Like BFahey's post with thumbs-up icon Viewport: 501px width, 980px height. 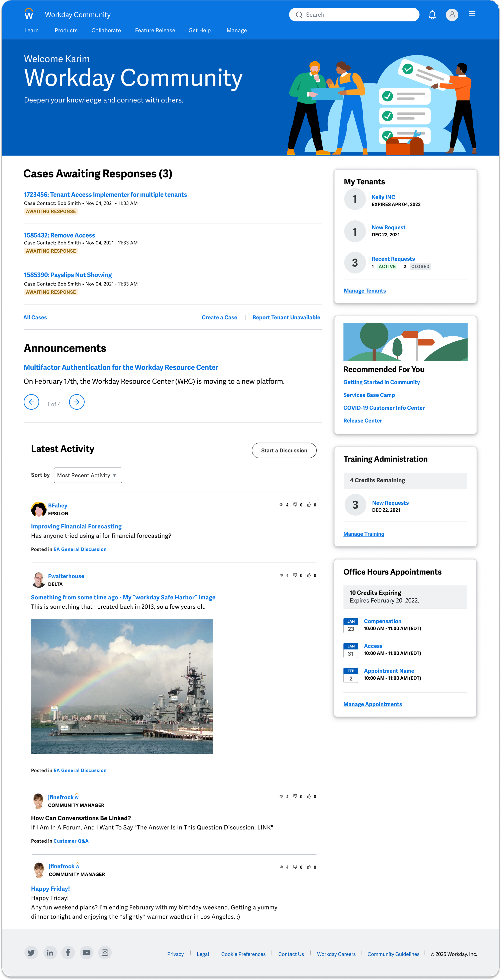pyautogui.click(x=309, y=505)
